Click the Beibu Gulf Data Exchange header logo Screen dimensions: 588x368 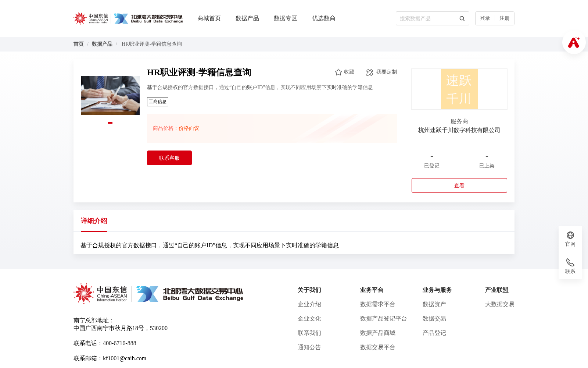click(x=148, y=18)
